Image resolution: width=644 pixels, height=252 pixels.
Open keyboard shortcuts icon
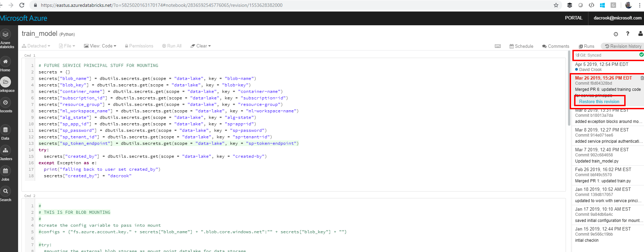coord(498,46)
